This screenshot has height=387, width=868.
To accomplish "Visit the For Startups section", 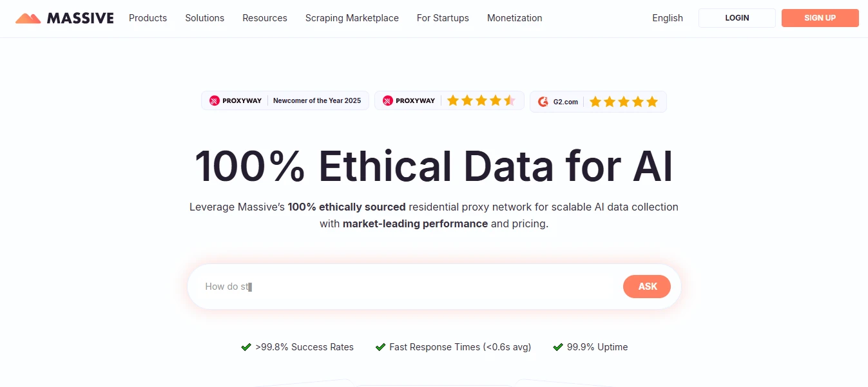I will coord(443,18).
